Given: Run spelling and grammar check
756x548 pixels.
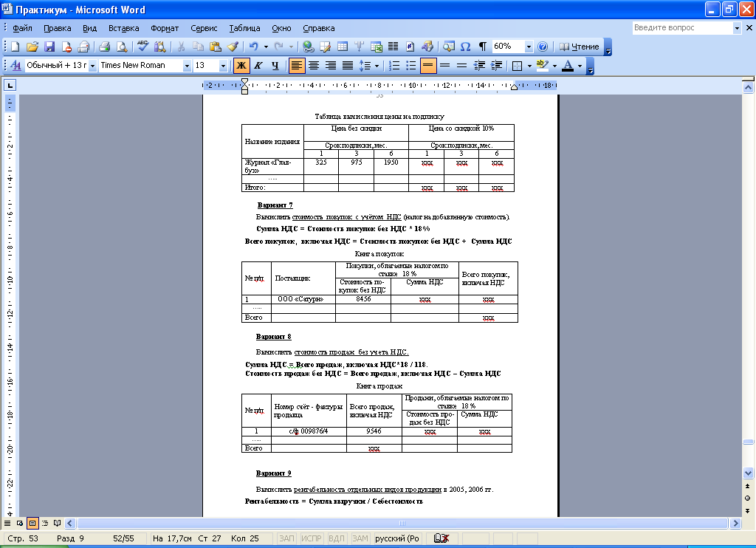Looking at the screenshot, I should pos(142,47).
